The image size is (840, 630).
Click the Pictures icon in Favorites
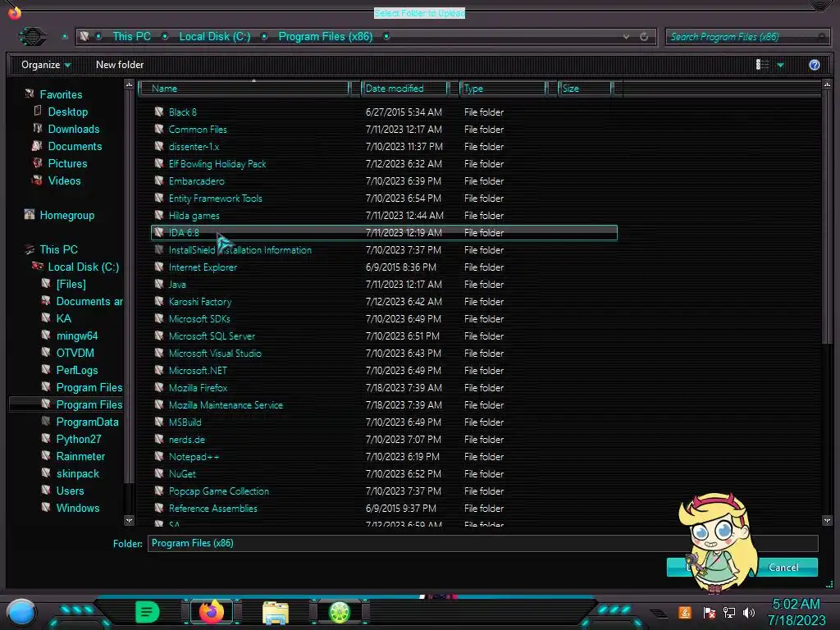click(x=38, y=163)
